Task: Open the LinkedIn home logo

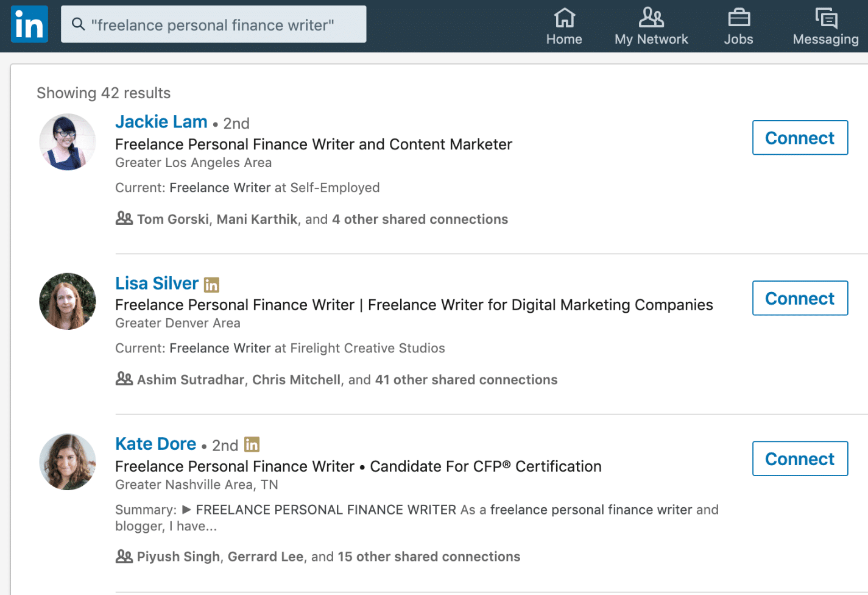Action: coord(29,24)
